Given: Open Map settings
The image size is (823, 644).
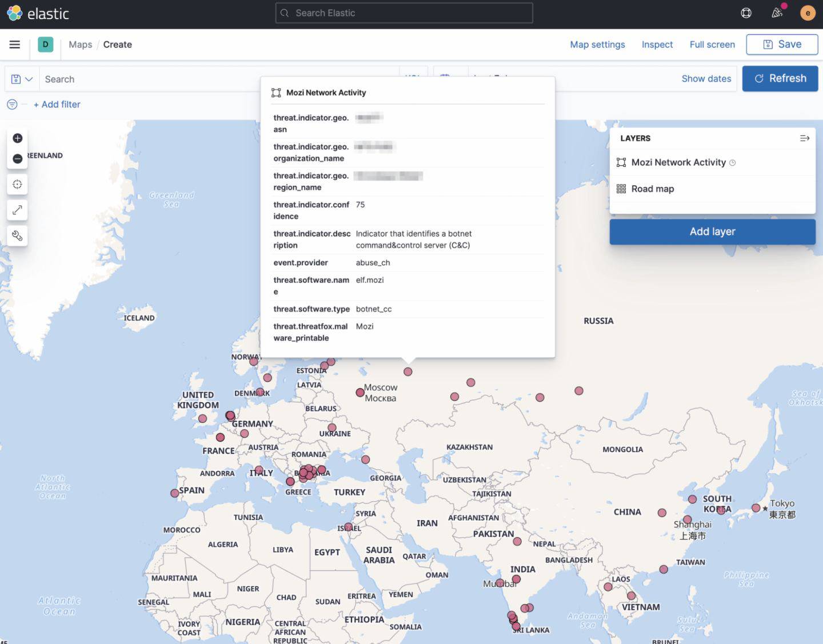Looking at the screenshot, I should (x=597, y=44).
